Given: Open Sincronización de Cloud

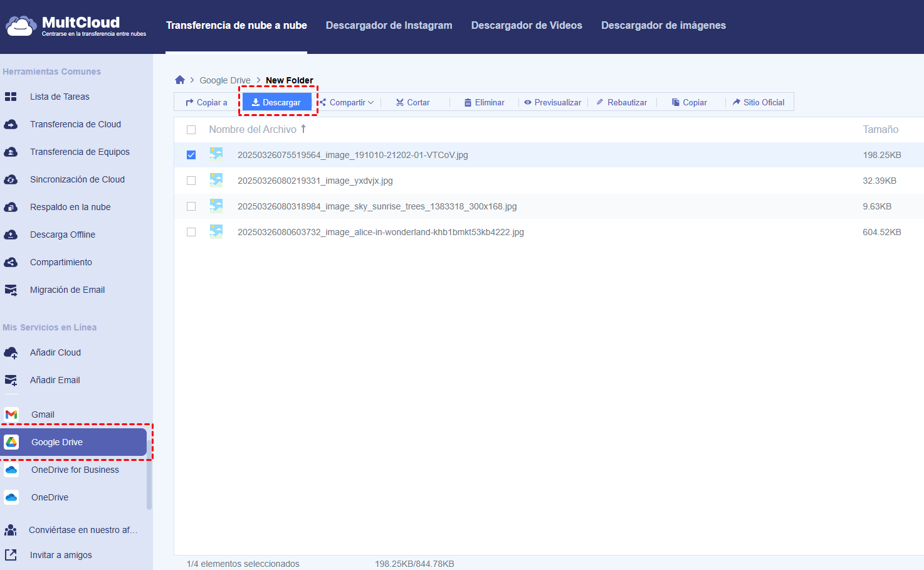Looking at the screenshot, I should [77, 179].
